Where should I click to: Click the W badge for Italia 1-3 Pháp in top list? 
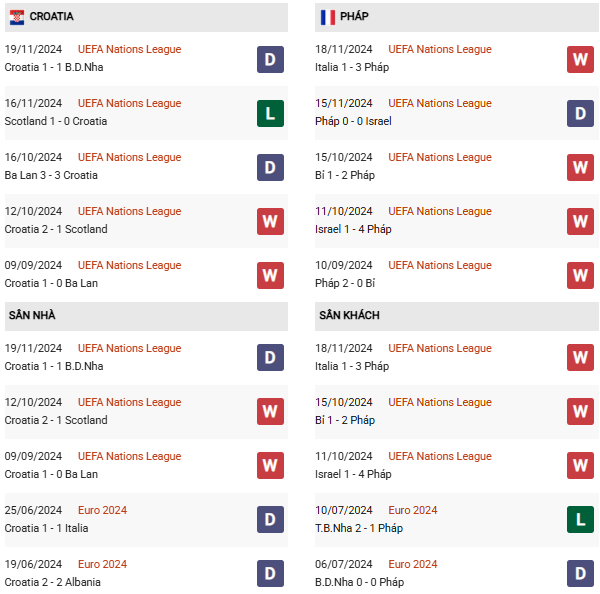pyautogui.click(x=580, y=59)
